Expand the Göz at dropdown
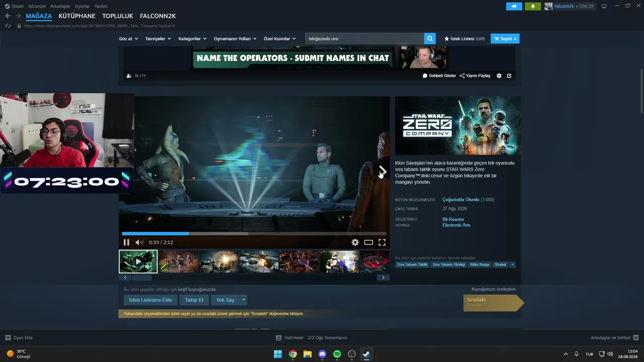The image size is (644, 362). pyautogui.click(x=128, y=39)
